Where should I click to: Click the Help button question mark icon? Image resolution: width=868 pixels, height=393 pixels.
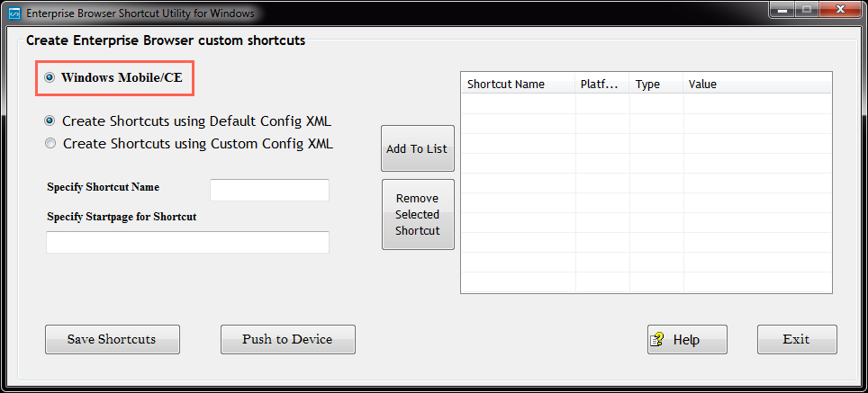tap(658, 340)
